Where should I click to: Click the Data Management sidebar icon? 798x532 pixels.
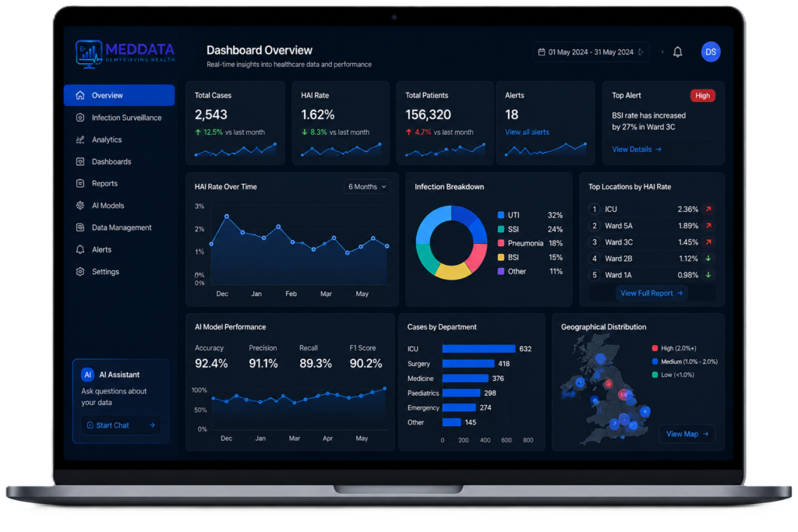click(80, 227)
